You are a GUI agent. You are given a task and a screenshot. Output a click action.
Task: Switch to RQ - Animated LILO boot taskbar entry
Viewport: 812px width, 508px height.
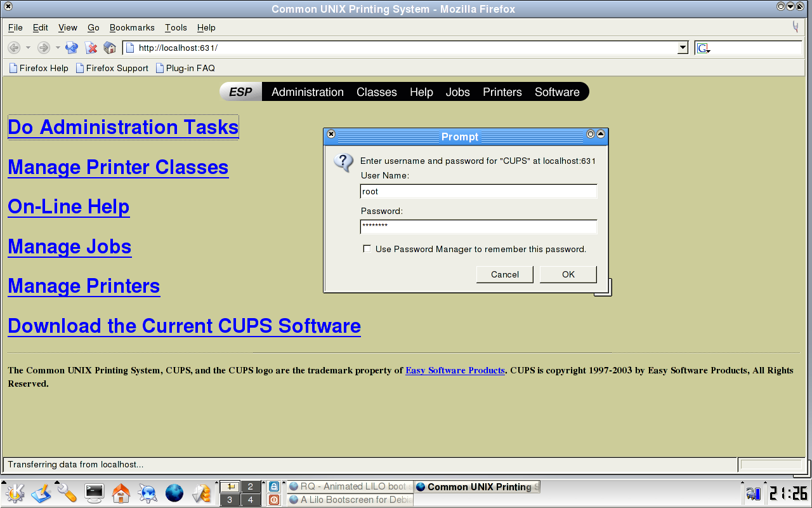(350, 486)
